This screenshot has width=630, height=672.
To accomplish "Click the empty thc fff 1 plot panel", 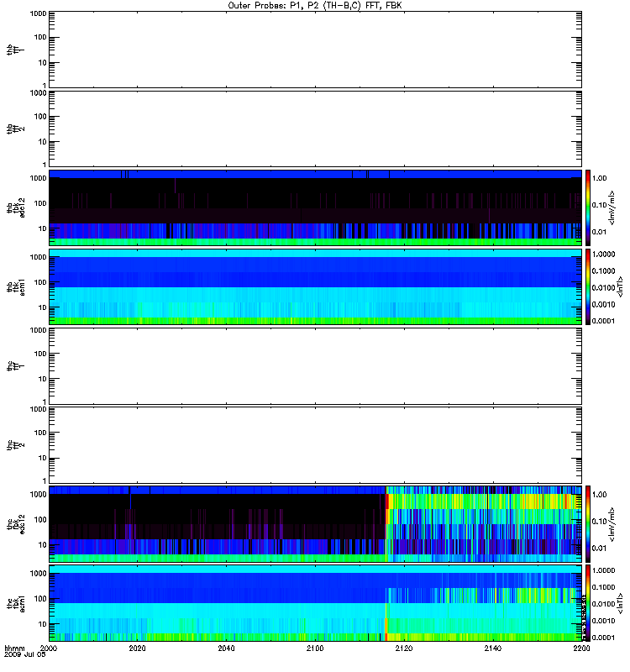I will 316,366.
